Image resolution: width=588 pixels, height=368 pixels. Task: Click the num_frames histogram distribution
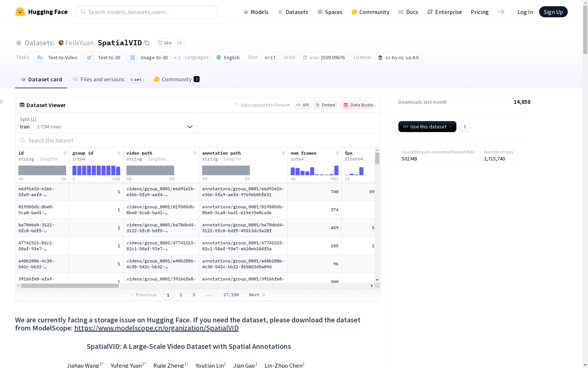315,170
